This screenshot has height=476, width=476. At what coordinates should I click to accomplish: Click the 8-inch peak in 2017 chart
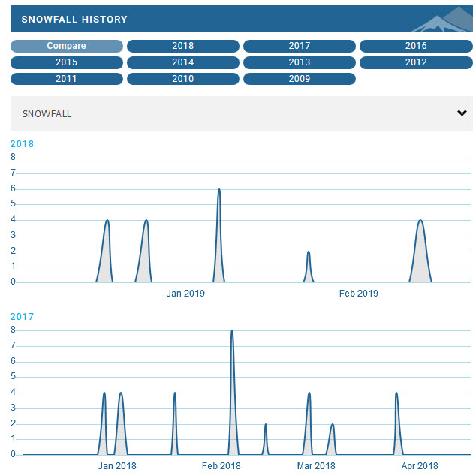(233, 393)
